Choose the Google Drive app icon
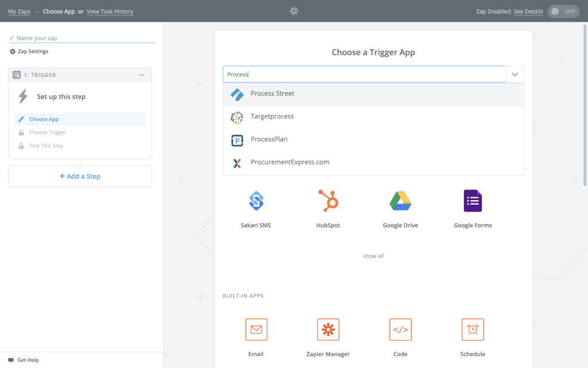 [400, 201]
